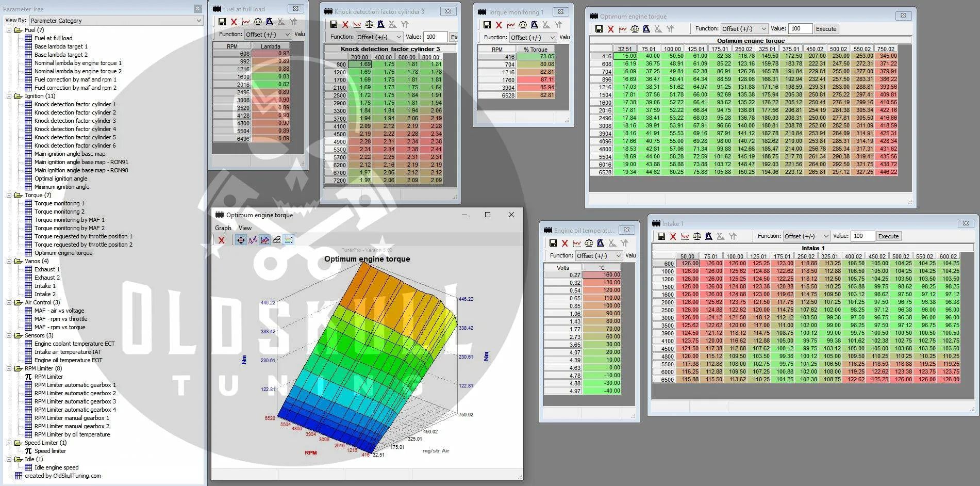This screenshot has height=486, width=980.
Task: Open the Graph menu
Action: (x=223, y=228)
